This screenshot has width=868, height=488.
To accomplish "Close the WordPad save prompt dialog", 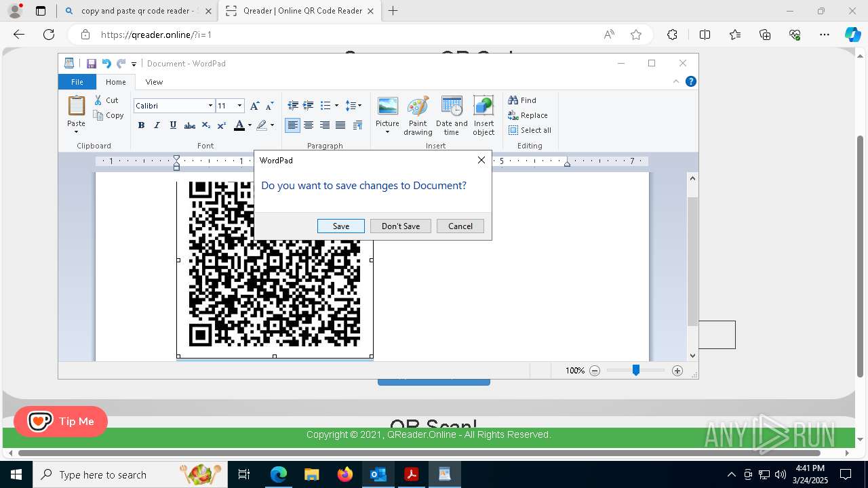I will click(x=481, y=161).
